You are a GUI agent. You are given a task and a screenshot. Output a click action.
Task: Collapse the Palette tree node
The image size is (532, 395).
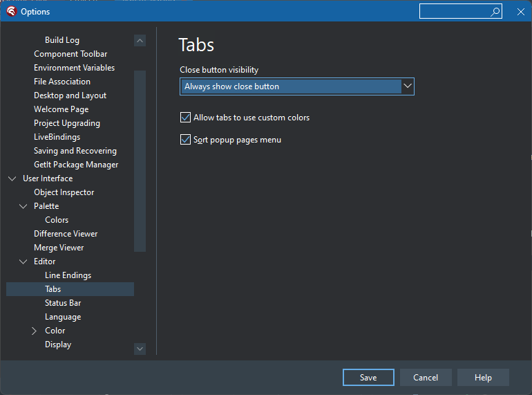coord(23,206)
